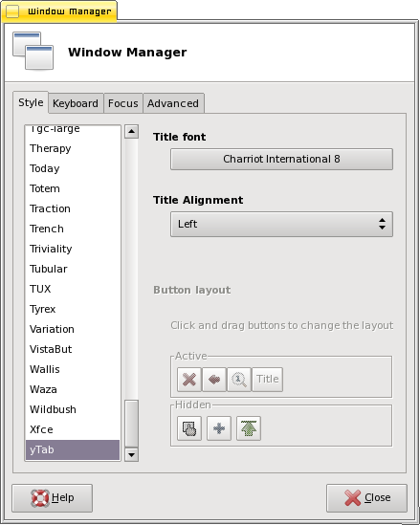The width and height of the screenshot is (420, 525).
Task: Select the Triviality theme
Action: click(73, 249)
